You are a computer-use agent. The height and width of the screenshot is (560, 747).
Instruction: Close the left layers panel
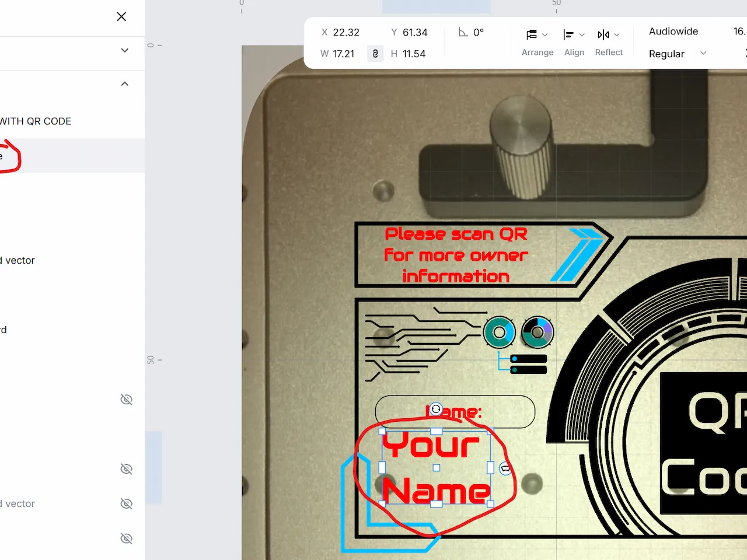tap(121, 16)
